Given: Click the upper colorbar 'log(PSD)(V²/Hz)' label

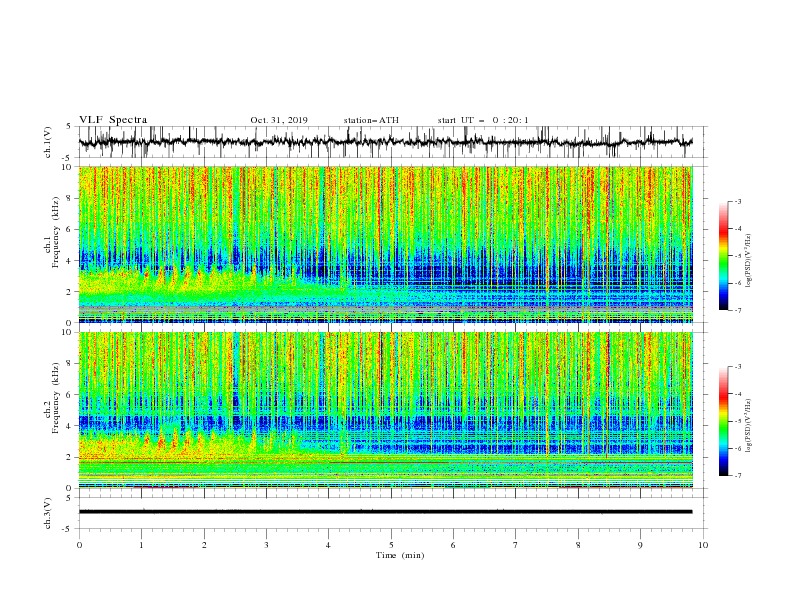Looking at the screenshot, I should (x=749, y=261).
